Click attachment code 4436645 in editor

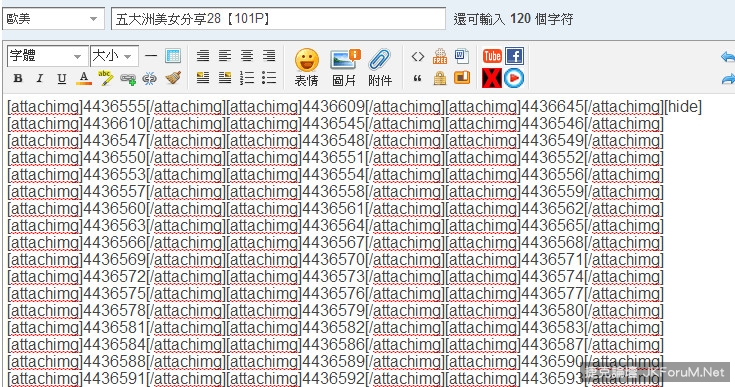coord(552,106)
